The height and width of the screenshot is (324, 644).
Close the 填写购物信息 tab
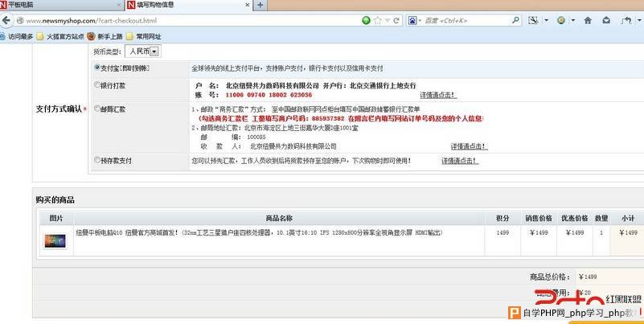248,5
